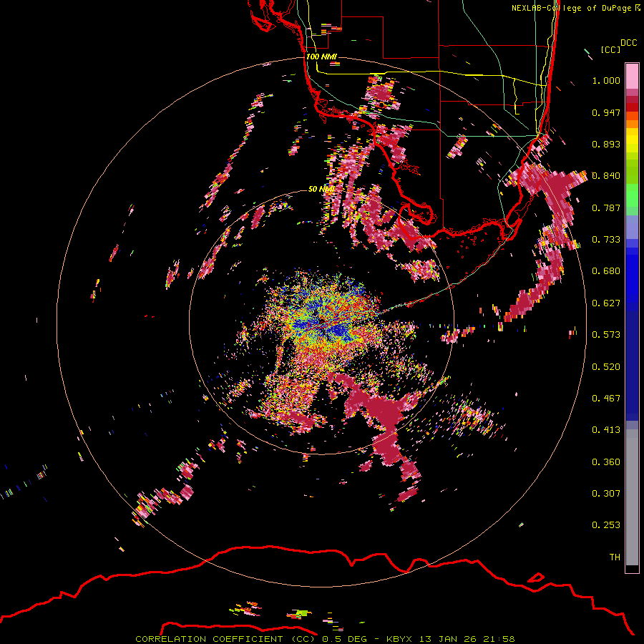
Task: Click the 100 NMI range ring label
Action: coord(321,57)
